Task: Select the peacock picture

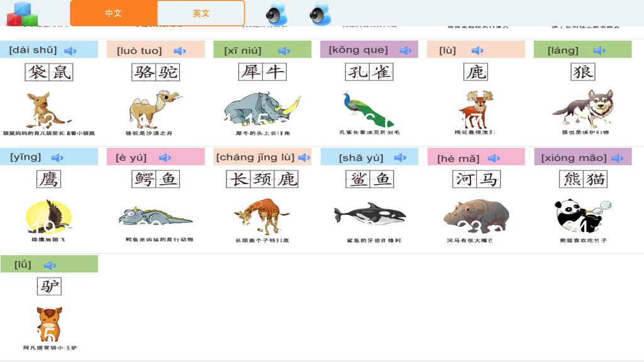Action: [369, 109]
